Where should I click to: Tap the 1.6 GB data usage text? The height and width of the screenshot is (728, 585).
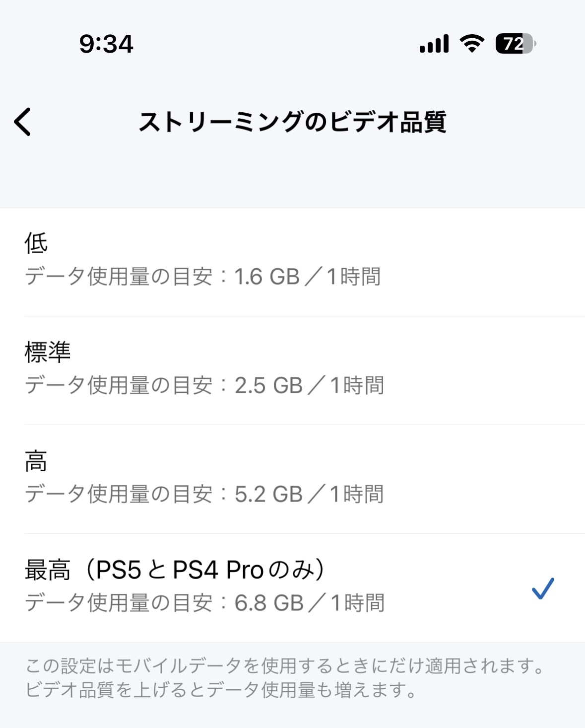[267, 277]
